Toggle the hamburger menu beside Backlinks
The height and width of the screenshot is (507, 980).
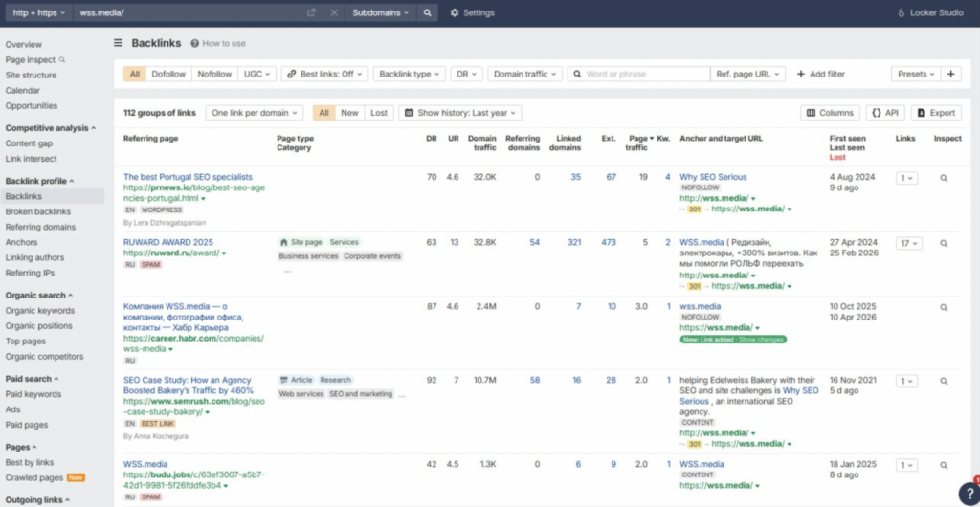[x=118, y=43]
